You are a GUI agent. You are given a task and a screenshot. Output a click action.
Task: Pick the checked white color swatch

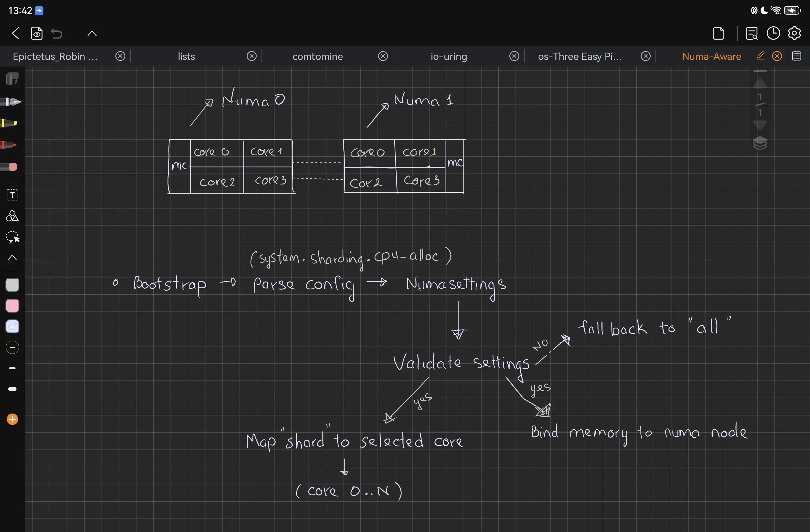13,327
